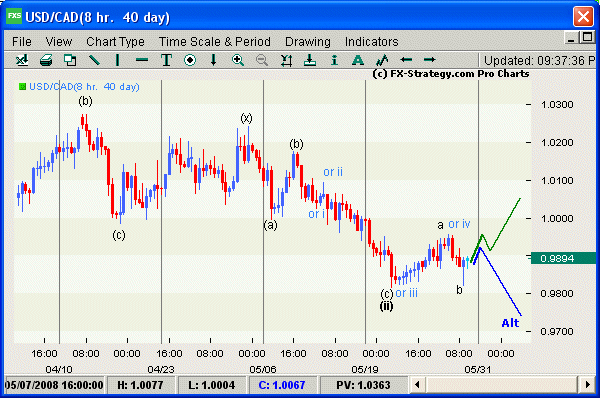
Task: Open the Drawing menu
Action: point(308,41)
